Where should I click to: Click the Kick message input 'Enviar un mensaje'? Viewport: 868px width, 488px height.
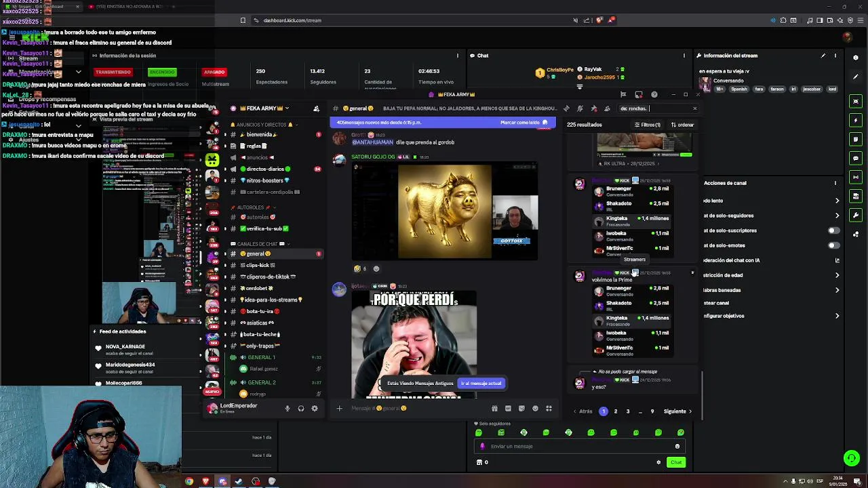[580, 446]
